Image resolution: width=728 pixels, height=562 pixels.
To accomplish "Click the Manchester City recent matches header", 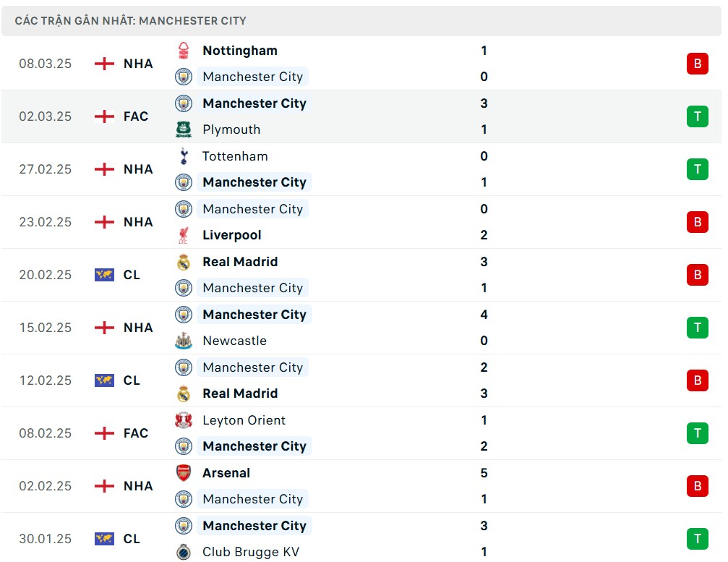I will pos(131,21).
